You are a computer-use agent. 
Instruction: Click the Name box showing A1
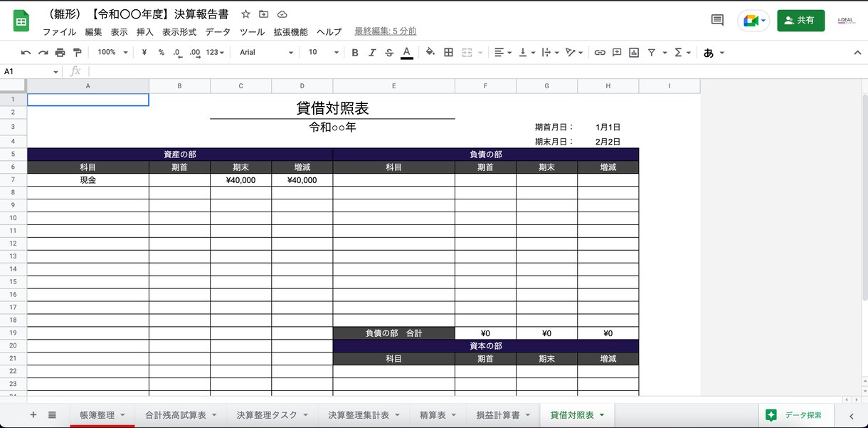(31, 71)
